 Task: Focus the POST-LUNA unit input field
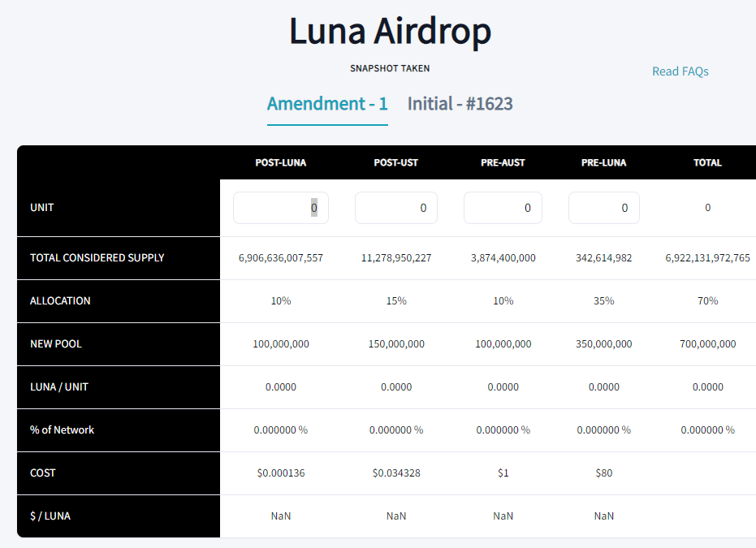click(x=281, y=208)
